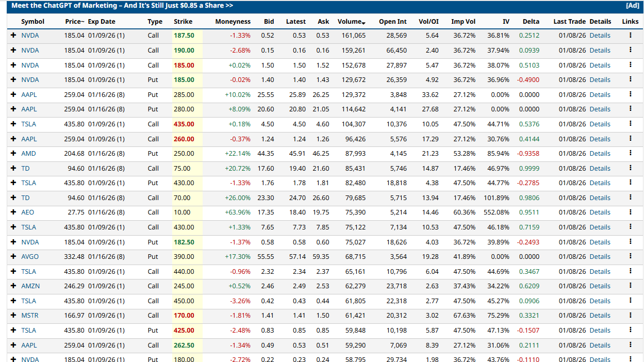Click the latest price 57.14
Image resolution: width=644 pixels, height=362 pixels.
coord(298,257)
